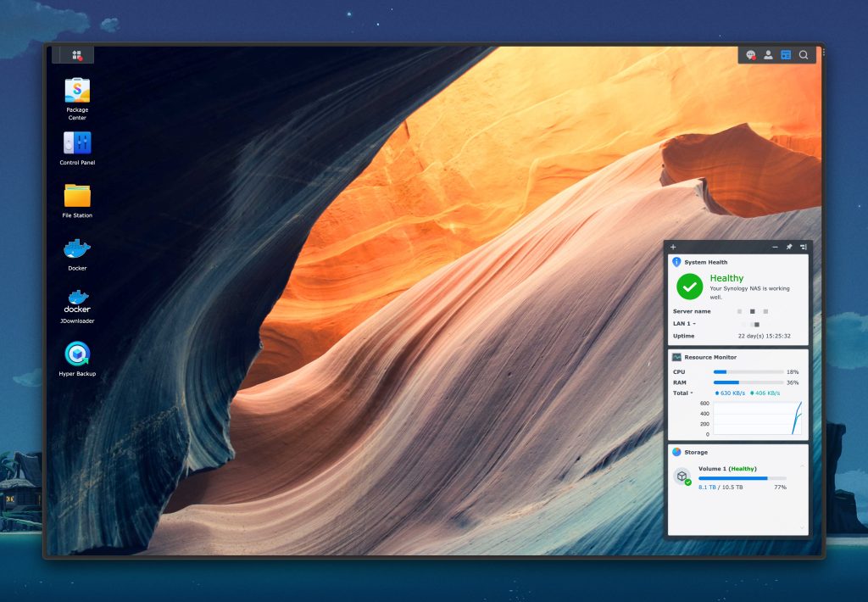Click the Resource Monitor graph icon

click(x=676, y=357)
